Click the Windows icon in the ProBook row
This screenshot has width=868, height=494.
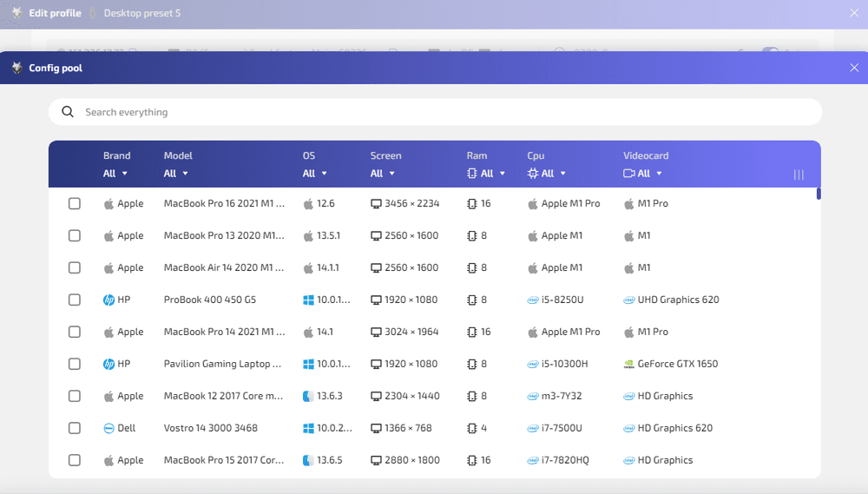tap(308, 300)
